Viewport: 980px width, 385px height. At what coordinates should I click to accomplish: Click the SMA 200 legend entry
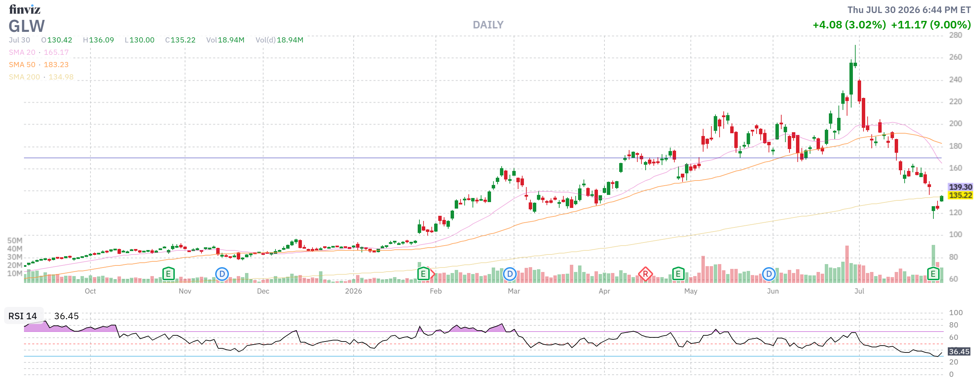(x=41, y=77)
